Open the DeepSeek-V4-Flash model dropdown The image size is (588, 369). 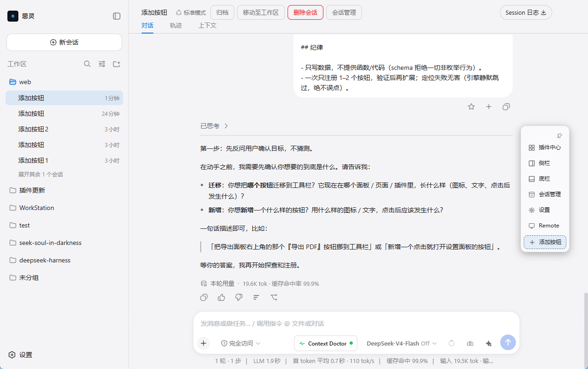(x=402, y=343)
